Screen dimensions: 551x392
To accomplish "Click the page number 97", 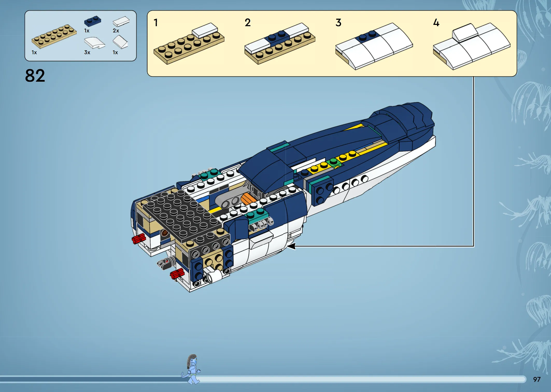I will [x=537, y=379].
